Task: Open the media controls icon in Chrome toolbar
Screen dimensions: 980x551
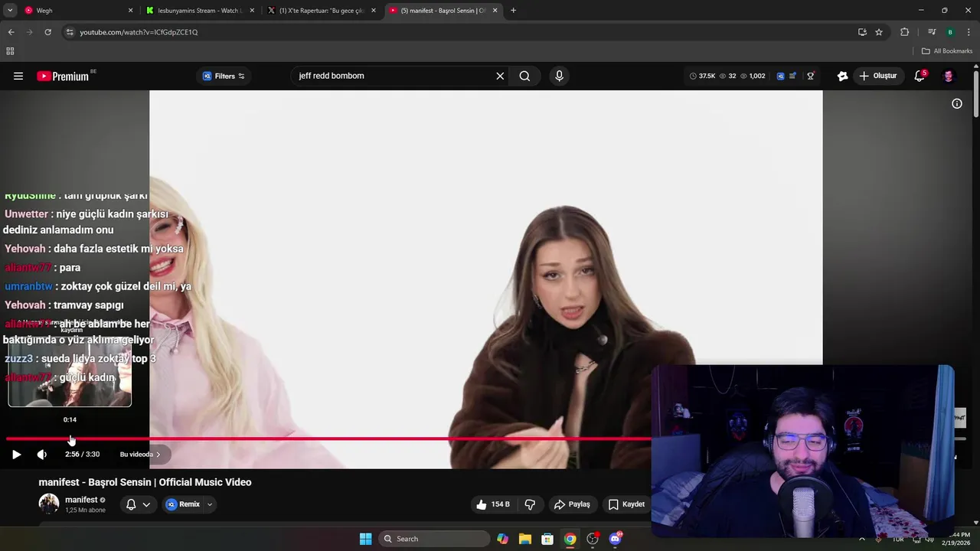Action: 932,32
